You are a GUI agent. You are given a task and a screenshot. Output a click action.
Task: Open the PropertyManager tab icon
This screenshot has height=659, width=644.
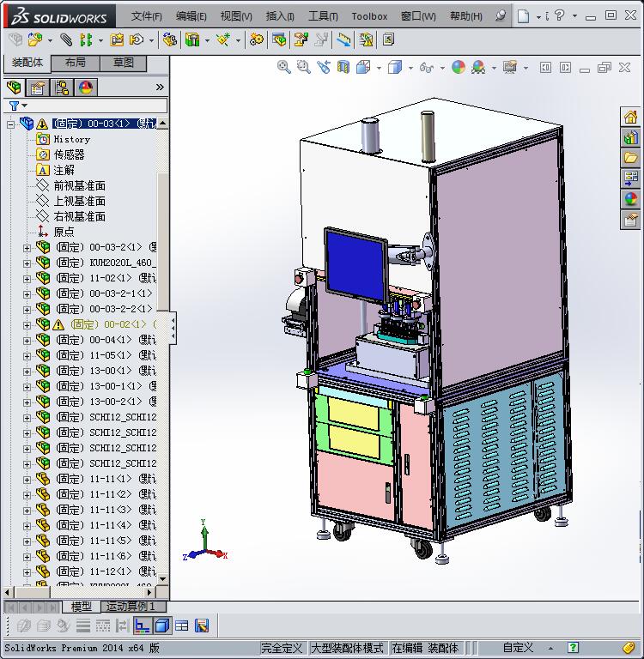[37, 88]
